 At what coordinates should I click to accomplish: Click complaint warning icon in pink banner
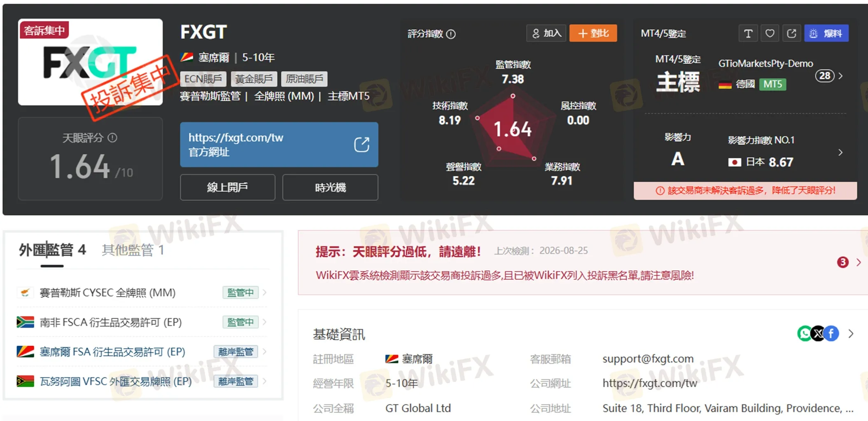tap(660, 191)
